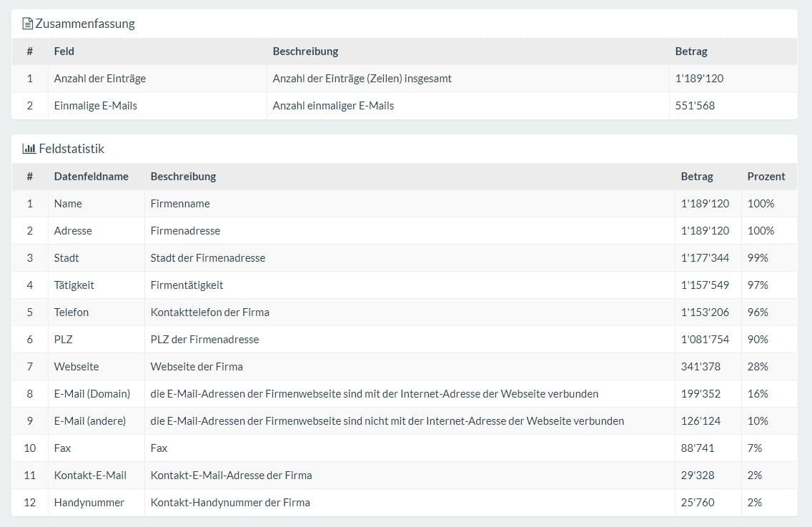Screen dimensions: 812x527
Task: Click the bar chart icon beside Feldstatistik
Action: [29, 149]
